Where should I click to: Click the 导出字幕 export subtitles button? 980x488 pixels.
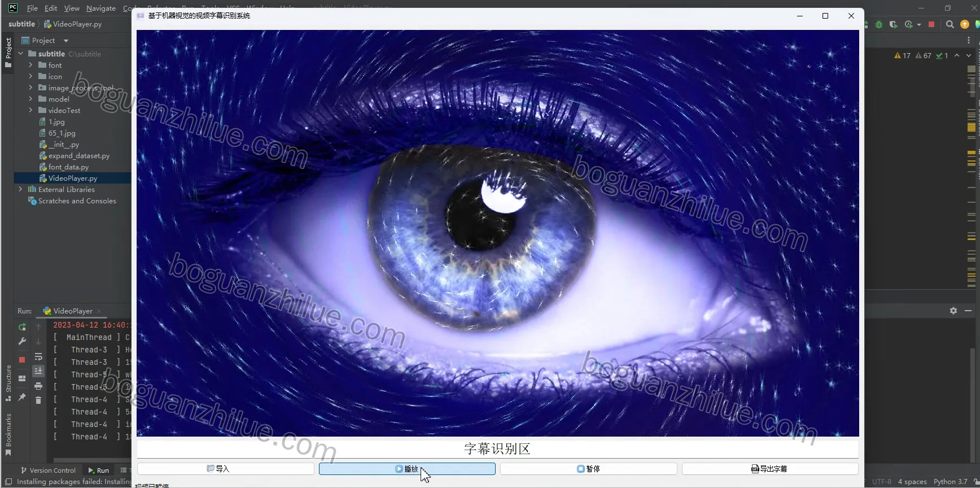pyautogui.click(x=770, y=469)
